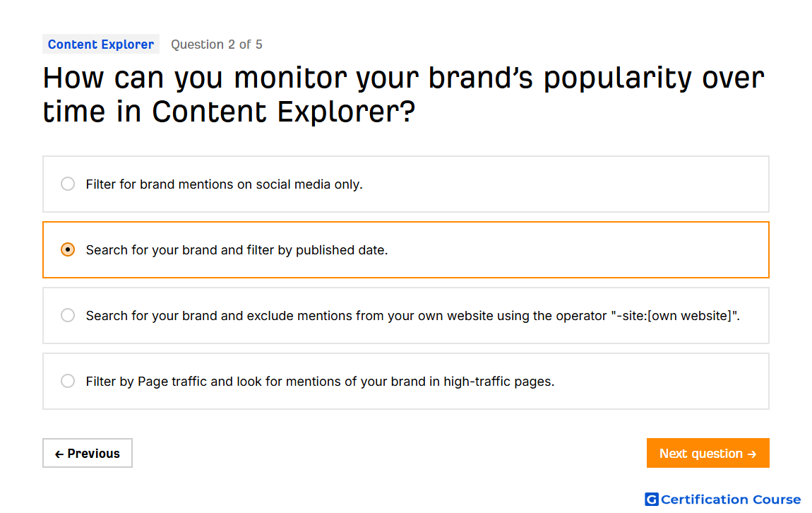Click the Content Explorer tag
Viewport: 812px width, 513px height.
pos(101,45)
